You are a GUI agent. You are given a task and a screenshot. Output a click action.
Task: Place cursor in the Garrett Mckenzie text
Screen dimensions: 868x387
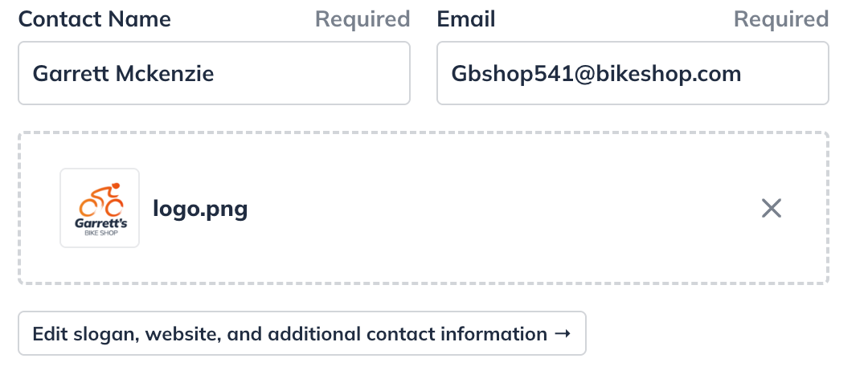click(x=123, y=74)
